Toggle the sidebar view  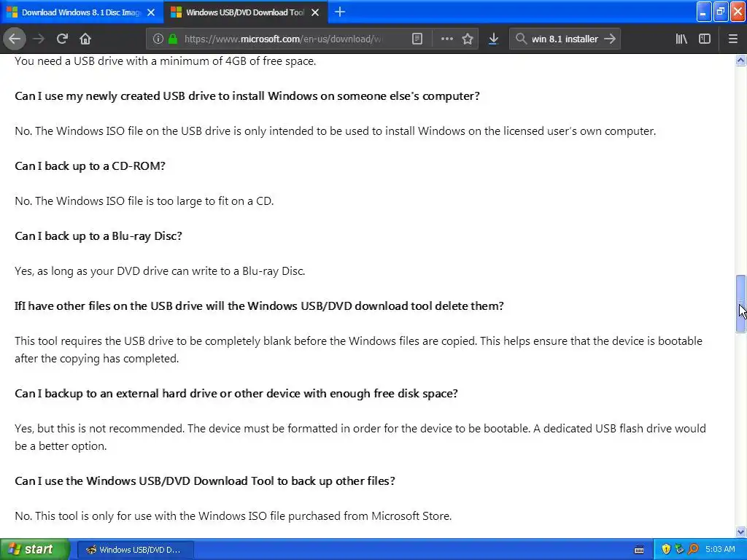pyautogui.click(x=705, y=39)
